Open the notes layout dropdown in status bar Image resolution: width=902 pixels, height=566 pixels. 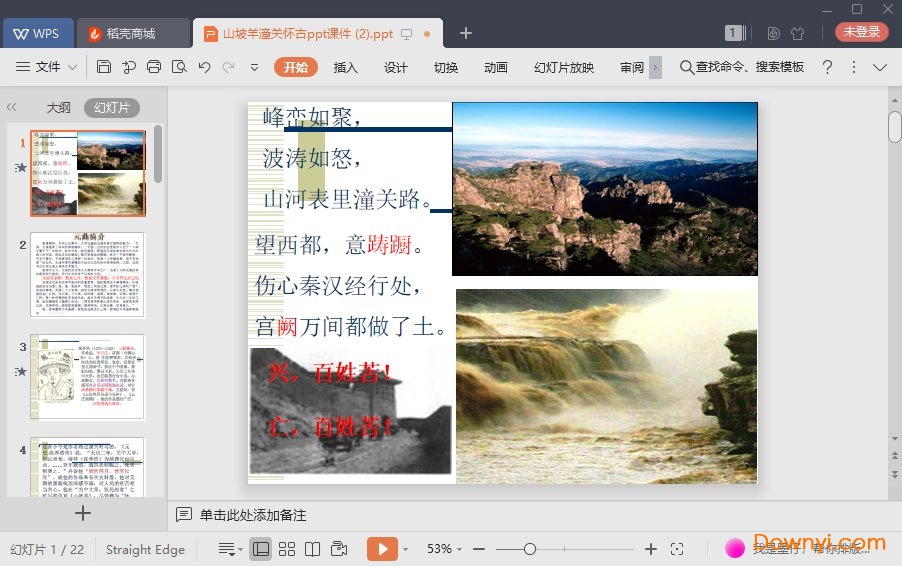(x=230, y=549)
